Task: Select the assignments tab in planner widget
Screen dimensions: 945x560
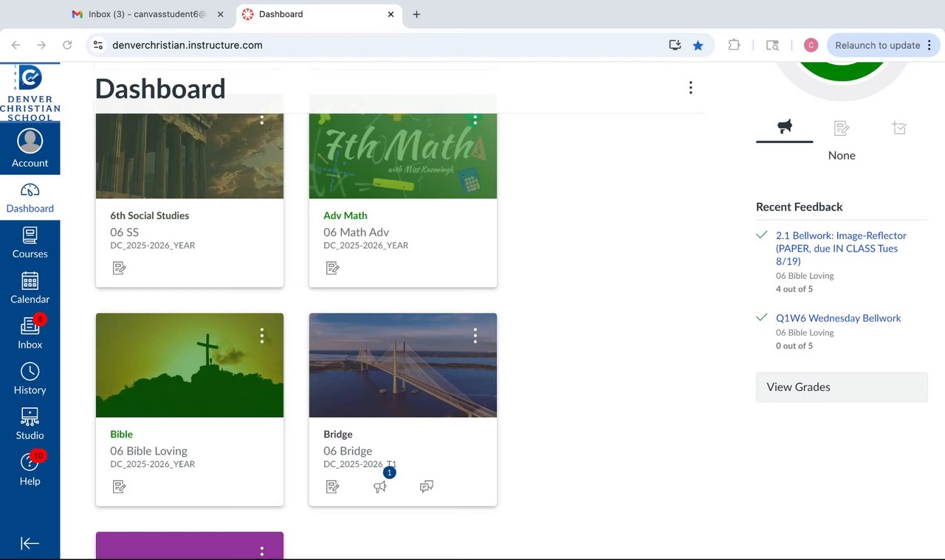Action: (842, 128)
